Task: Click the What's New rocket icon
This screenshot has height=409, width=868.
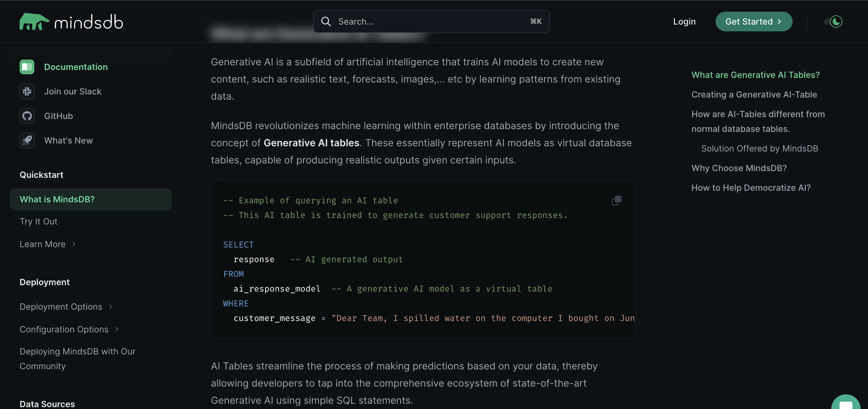Action: tap(27, 140)
